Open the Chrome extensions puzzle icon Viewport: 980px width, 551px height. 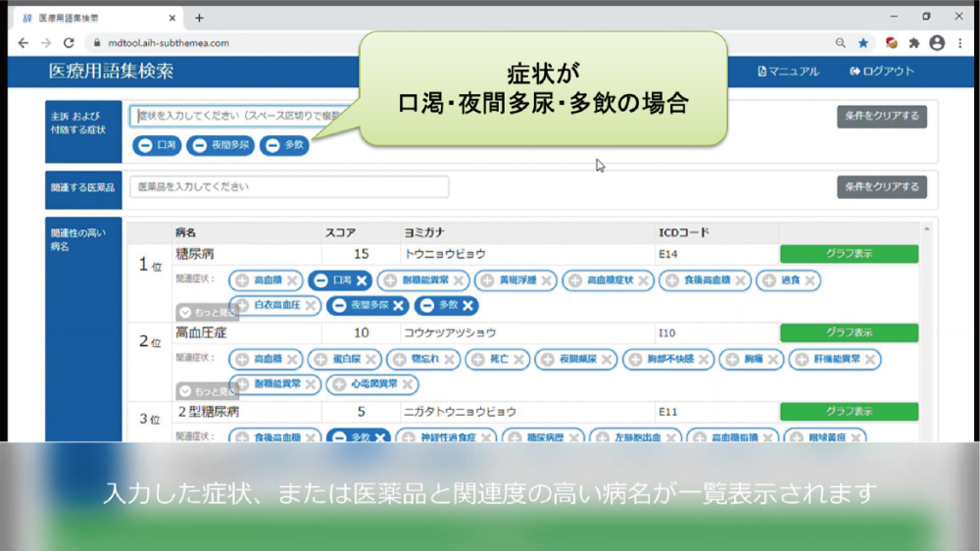coord(914,43)
